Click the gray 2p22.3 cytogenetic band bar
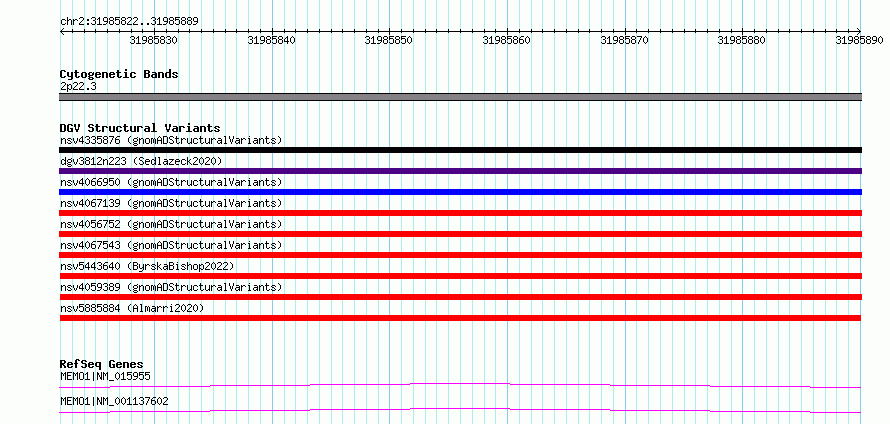This screenshot has height=424, width=890. (461, 97)
